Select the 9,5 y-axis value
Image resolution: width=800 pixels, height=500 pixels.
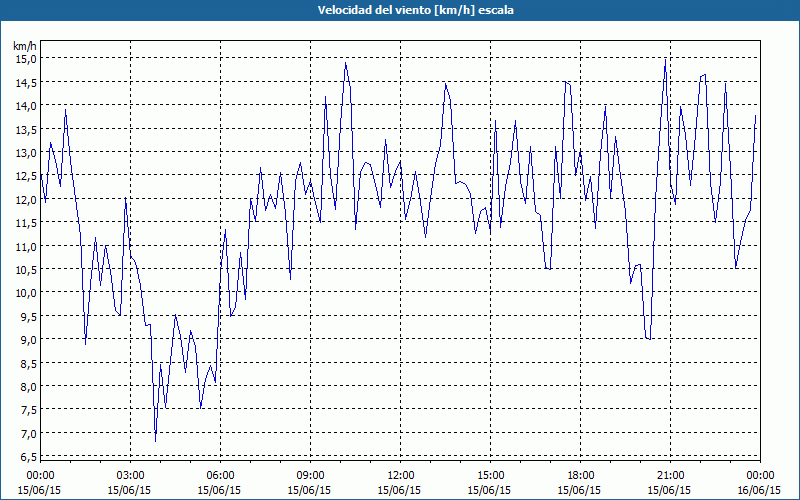coord(29,316)
